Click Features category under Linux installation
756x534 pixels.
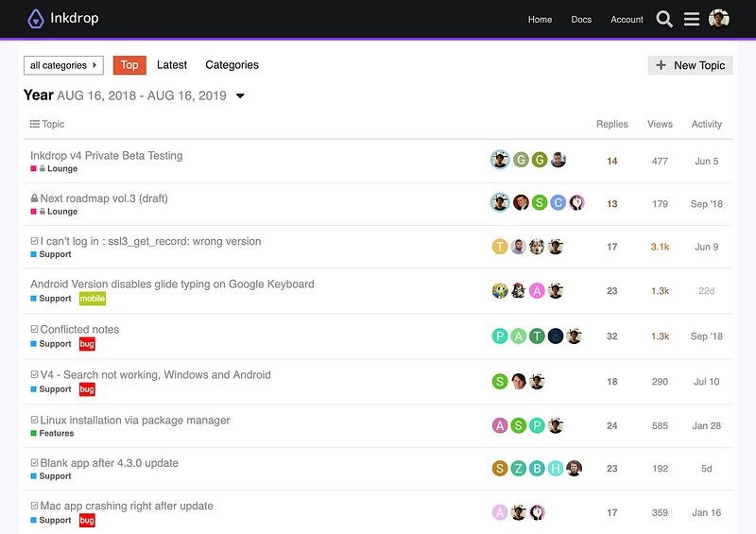[52, 433]
